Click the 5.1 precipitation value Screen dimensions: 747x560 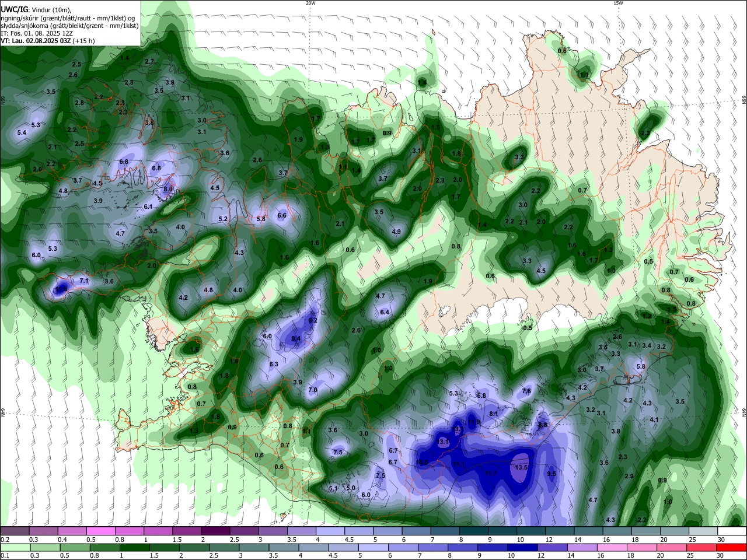(333, 488)
